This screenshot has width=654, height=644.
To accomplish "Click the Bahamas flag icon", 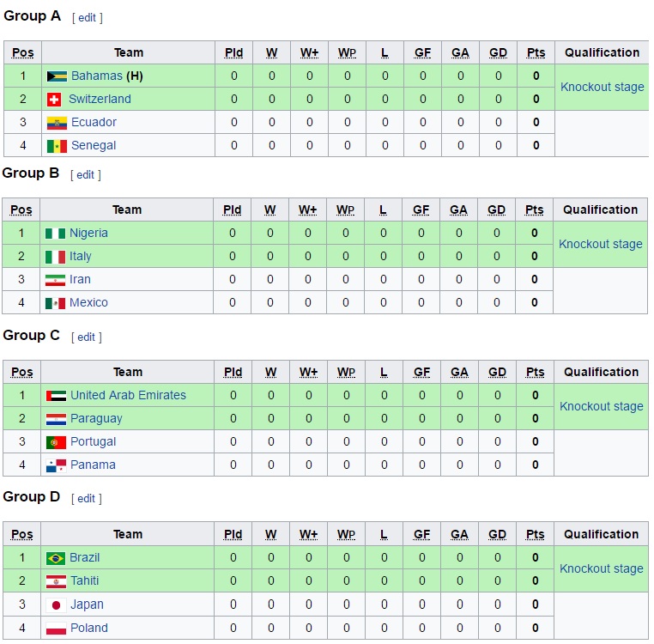I will 57,76.
